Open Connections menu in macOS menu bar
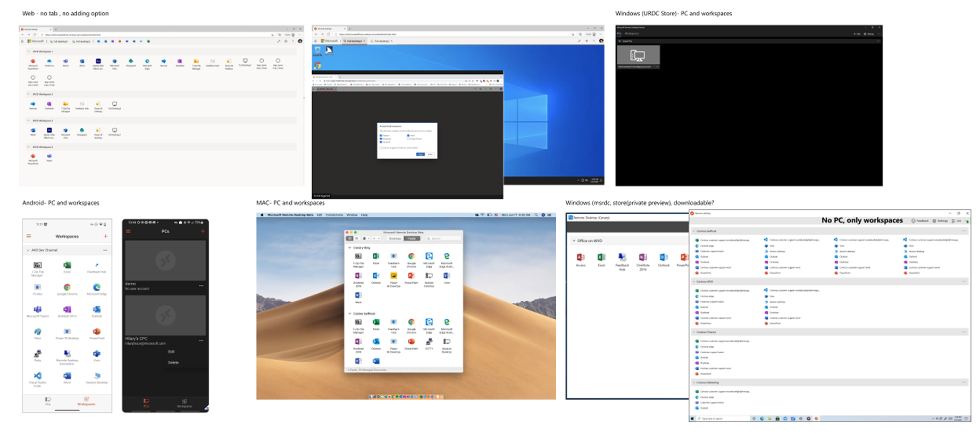This screenshot has width=980, height=434. coord(334,215)
